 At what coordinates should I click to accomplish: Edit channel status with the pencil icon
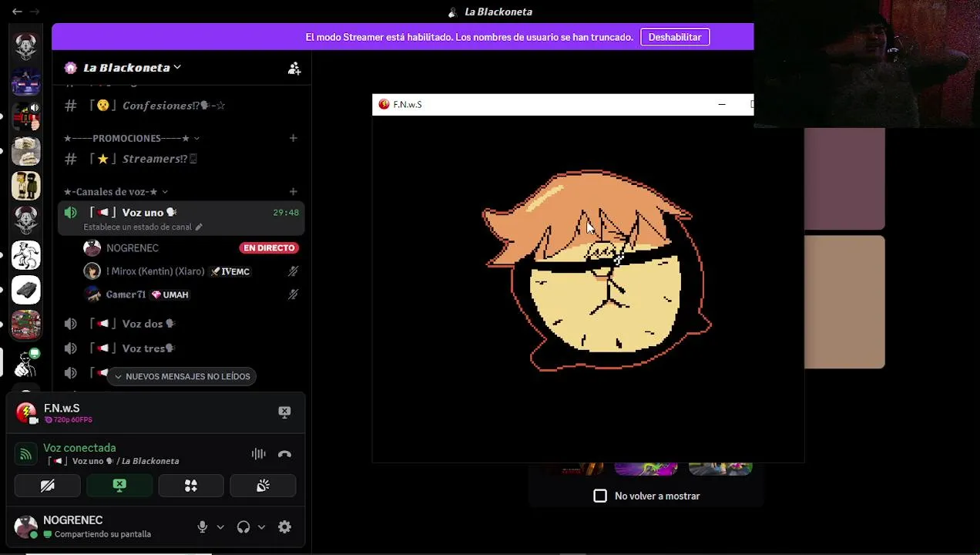pyautogui.click(x=198, y=227)
